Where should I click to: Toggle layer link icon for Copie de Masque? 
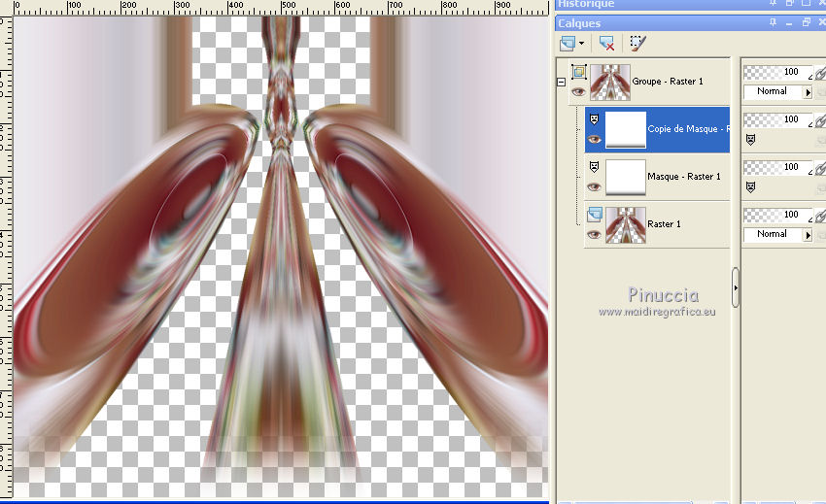(x=820, y=120)
